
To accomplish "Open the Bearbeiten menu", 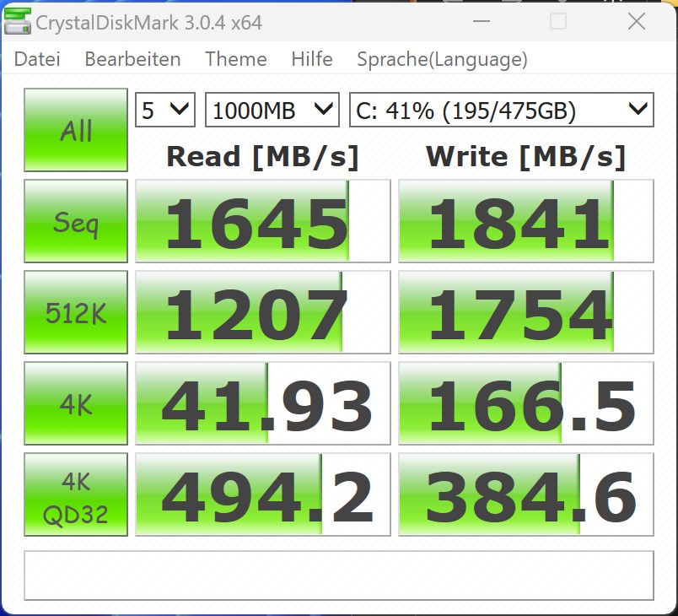I will (132, 59).
